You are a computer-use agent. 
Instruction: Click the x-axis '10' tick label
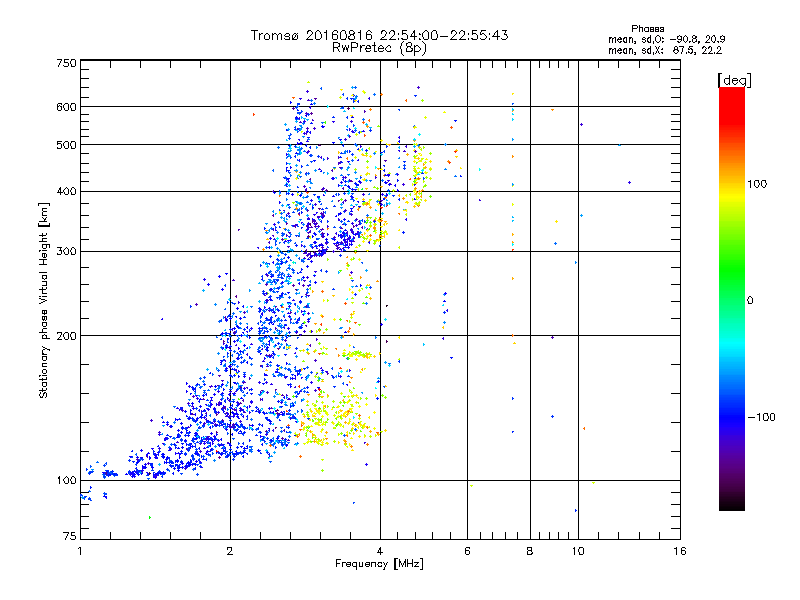(x=578, y=551)
